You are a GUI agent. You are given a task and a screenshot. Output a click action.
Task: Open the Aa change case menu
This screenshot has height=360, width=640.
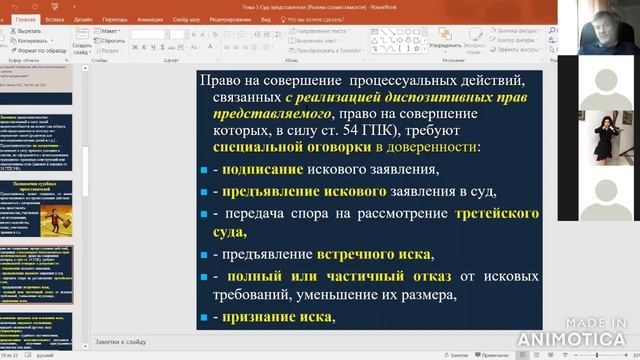[x=195, y=48]
